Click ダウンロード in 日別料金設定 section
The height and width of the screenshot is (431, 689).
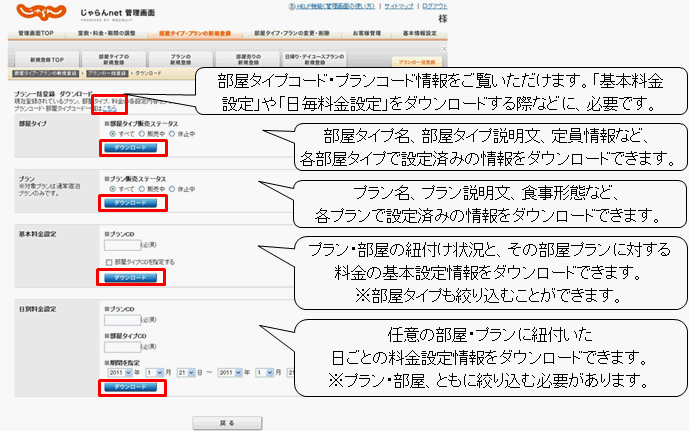coord(131,387)
